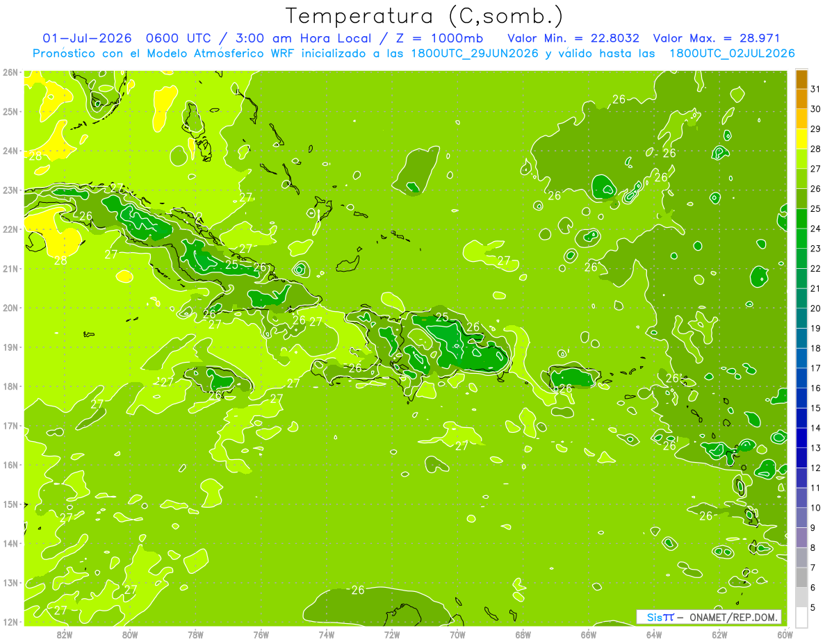The image size is (834, 644).
Task: Click latitude axis label '24N'
Action: (10, 151)
